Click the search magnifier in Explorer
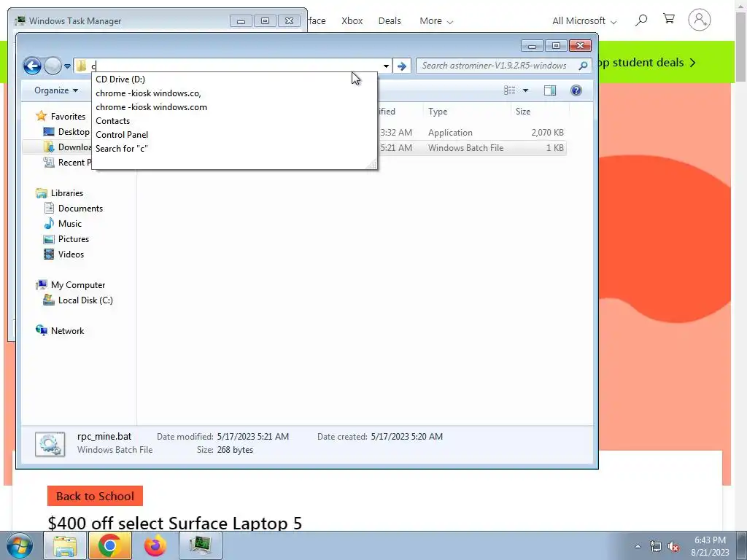This screenshot has height=560, width=747. (583, 66)
